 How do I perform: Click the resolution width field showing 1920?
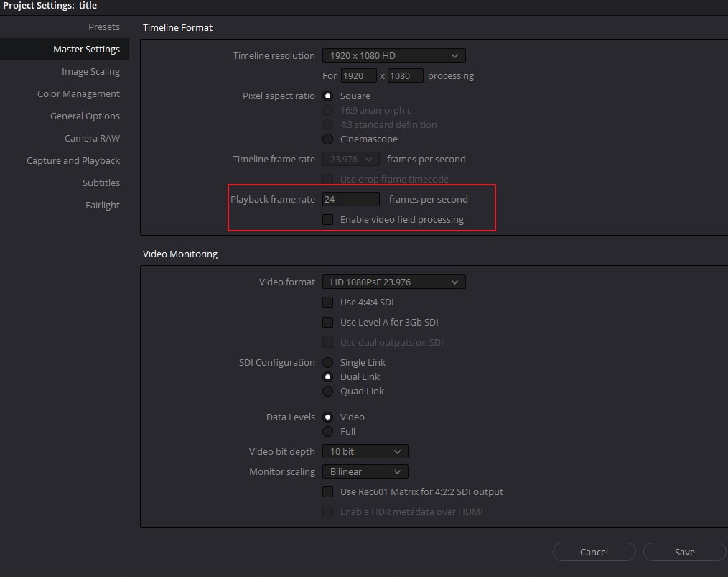(358, 76)
